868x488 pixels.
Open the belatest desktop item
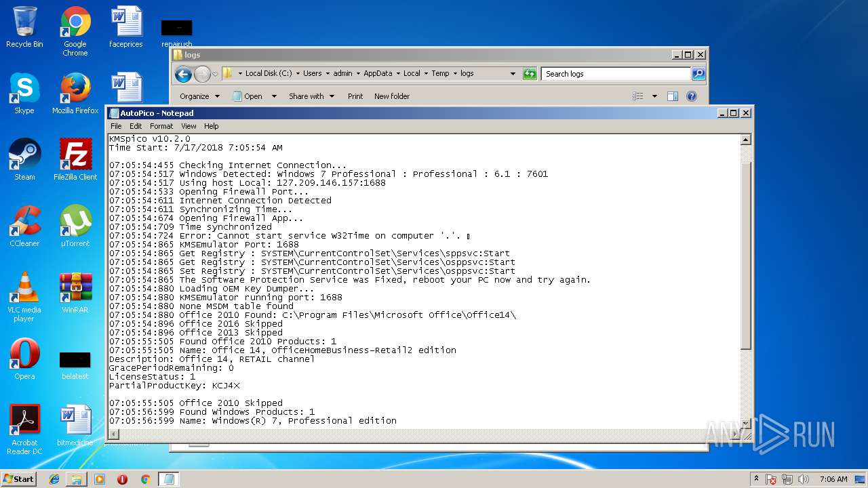[x=75, y=365]
